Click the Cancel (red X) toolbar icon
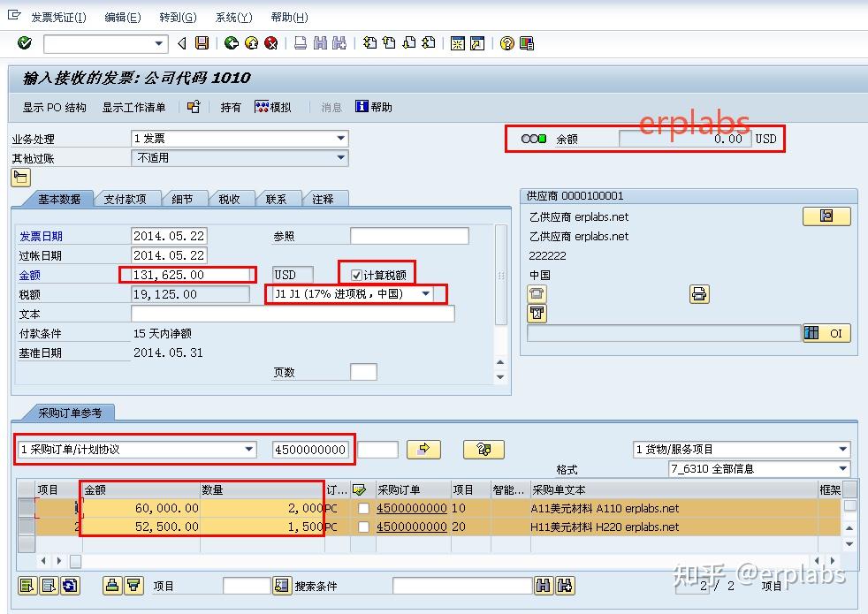The width and height of the screenshot is (868, 614). [x=270, y=43]
